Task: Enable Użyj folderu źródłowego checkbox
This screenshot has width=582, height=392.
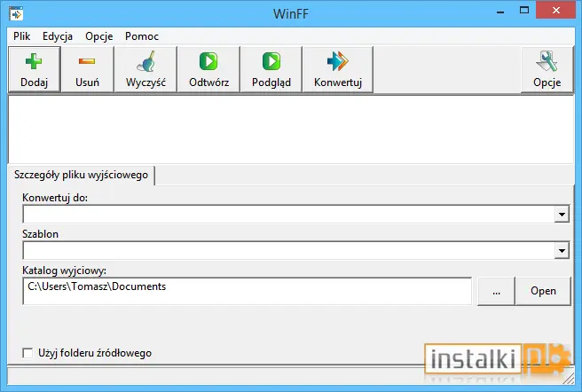Action: click(28, 353)
